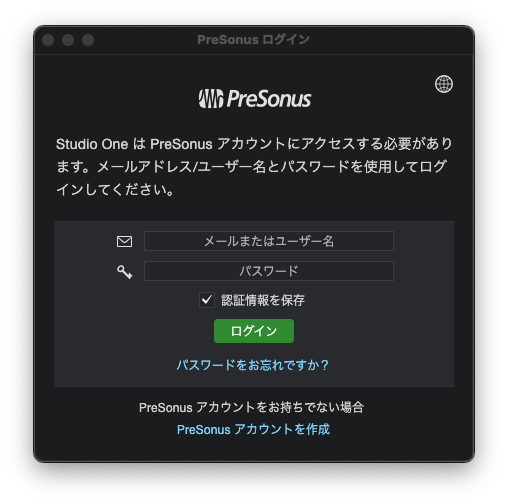Viewport: 508px width, 504px height.
Task: Click the Studio One access description paragraph
Action: point(254,166)
